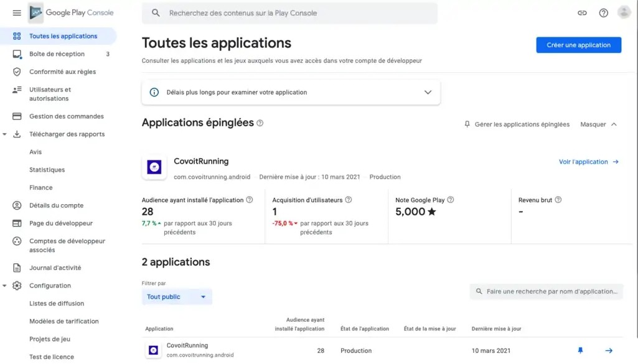This screenshot has width=638, height=364.
Task: Unpin CovoitRunning using the row pin toggle
Action: [580, 350]
